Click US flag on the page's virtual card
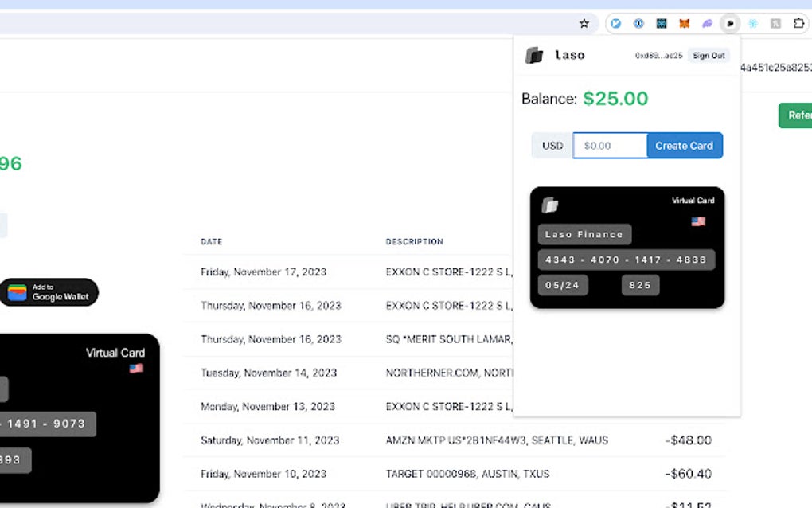Screen dimensions: 812x508 (136, 368)
